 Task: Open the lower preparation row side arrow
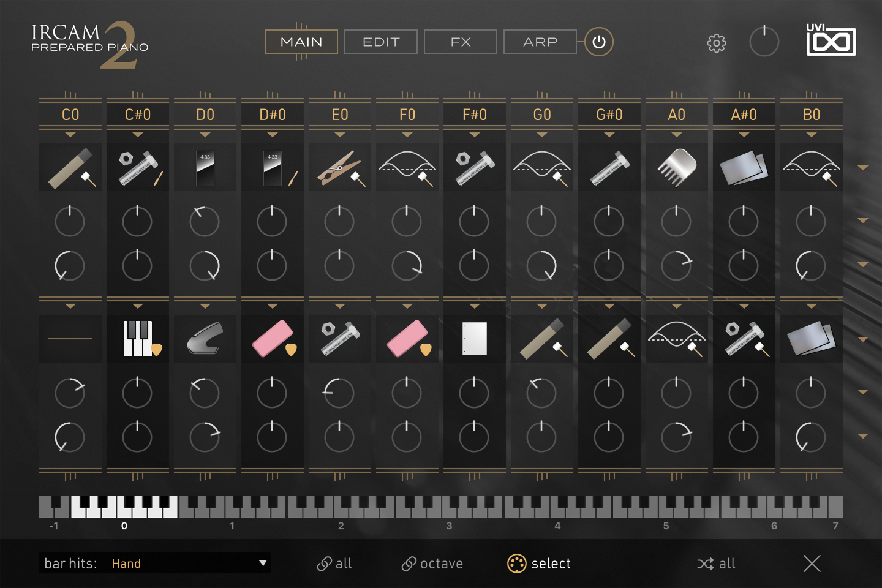pos(863,339)
